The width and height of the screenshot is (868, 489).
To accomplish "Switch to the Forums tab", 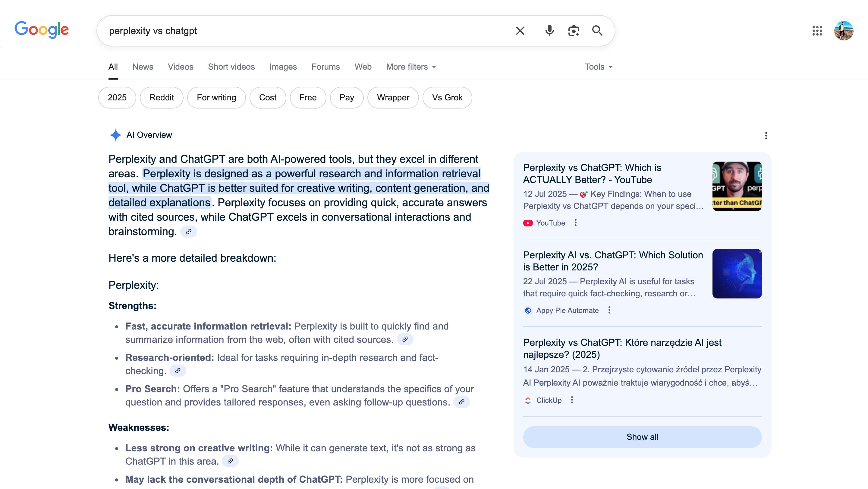I will [x=325, y=67].
